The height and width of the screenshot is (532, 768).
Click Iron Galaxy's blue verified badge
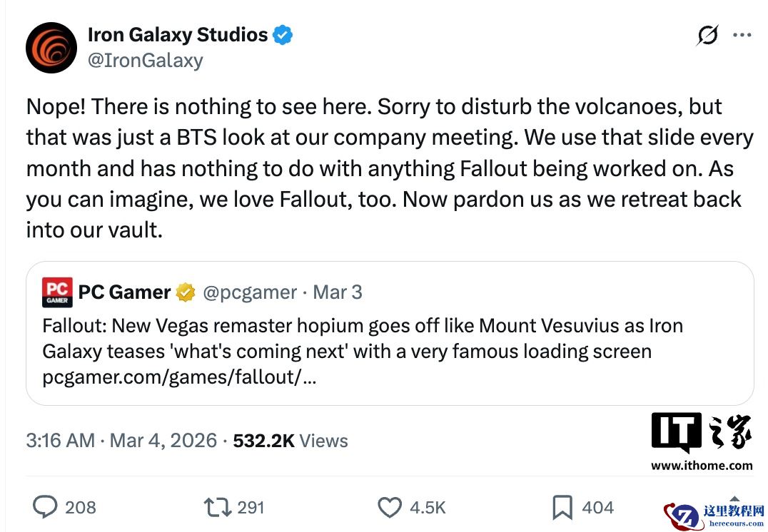point(283,34)
